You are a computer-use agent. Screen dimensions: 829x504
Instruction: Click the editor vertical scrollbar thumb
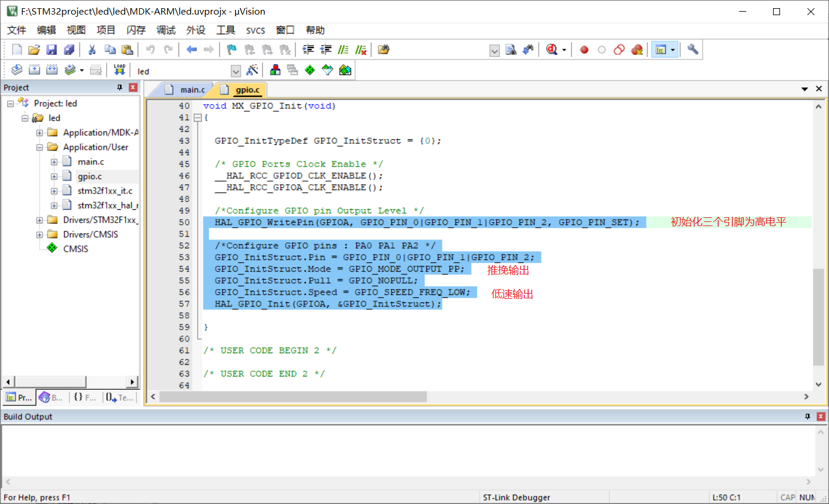click(819, 318)
